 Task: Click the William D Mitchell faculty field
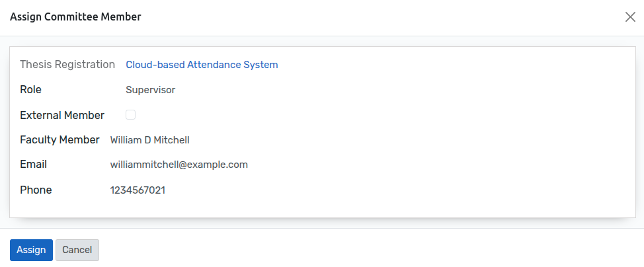(x=150, y=140)
